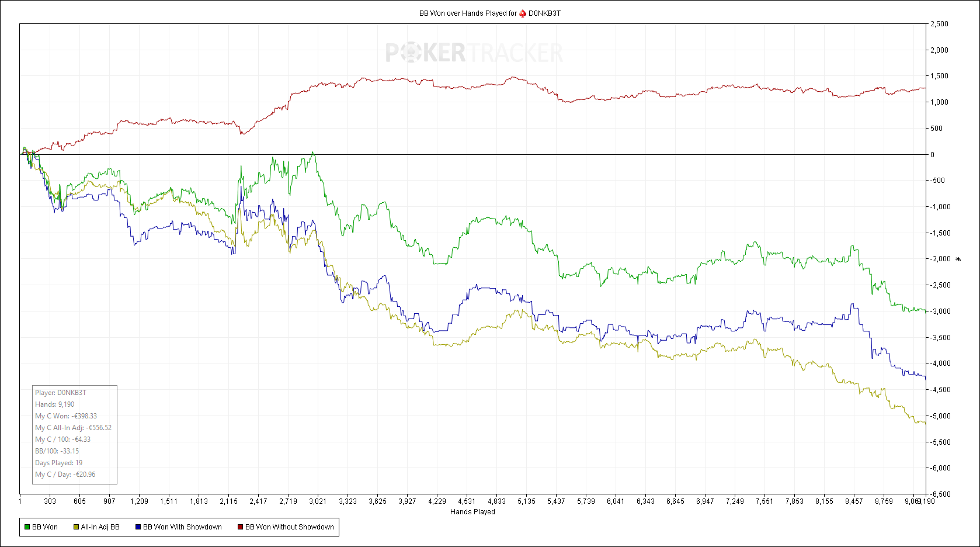Click the -6,500 y-axis label
980x547 pixels.
940,494
